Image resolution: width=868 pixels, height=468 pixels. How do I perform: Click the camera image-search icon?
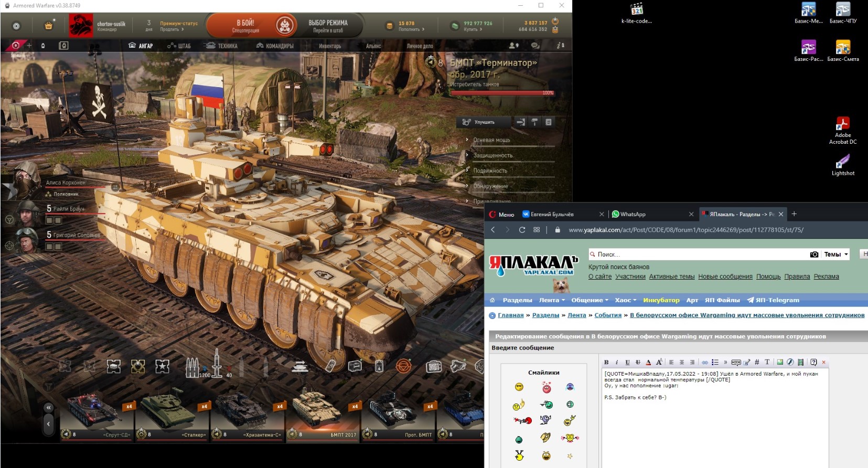tap(814, 254)
